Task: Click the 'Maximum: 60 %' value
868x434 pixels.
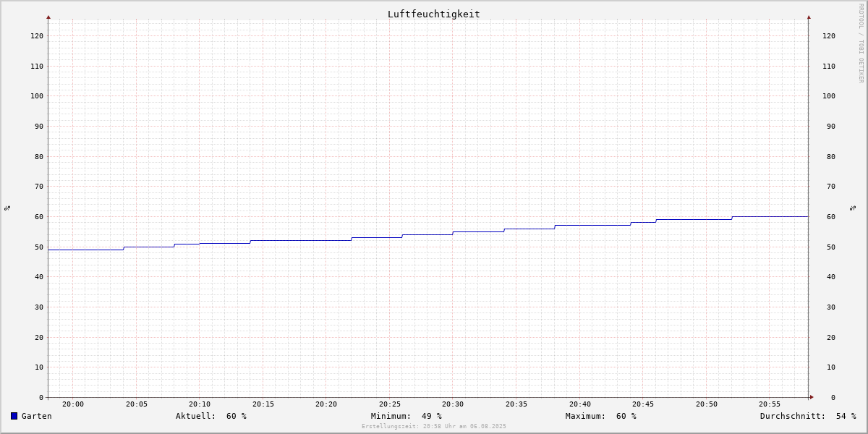Action: point(601,416)
